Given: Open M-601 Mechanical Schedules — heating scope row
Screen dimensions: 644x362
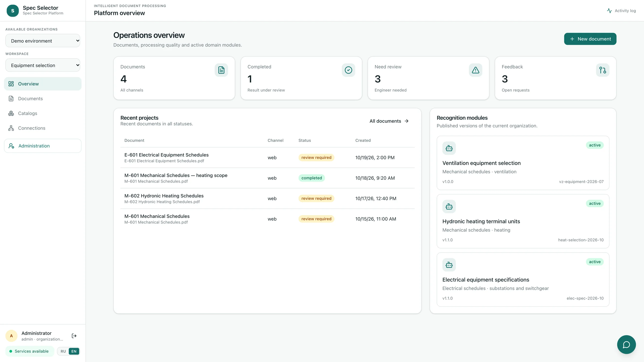Looking at the screenshot, I should (267, 178).
